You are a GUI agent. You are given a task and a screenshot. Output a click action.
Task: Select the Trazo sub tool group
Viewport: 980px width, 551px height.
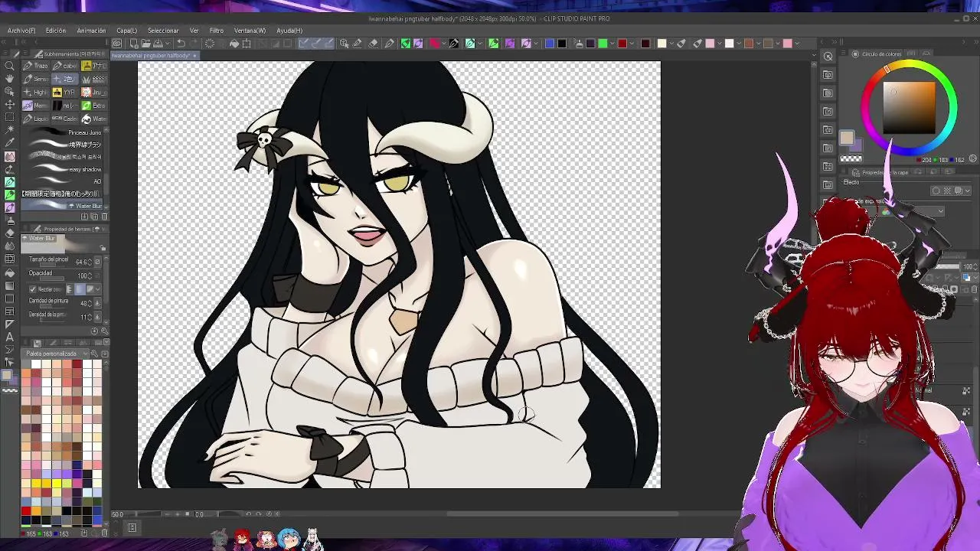36,66
